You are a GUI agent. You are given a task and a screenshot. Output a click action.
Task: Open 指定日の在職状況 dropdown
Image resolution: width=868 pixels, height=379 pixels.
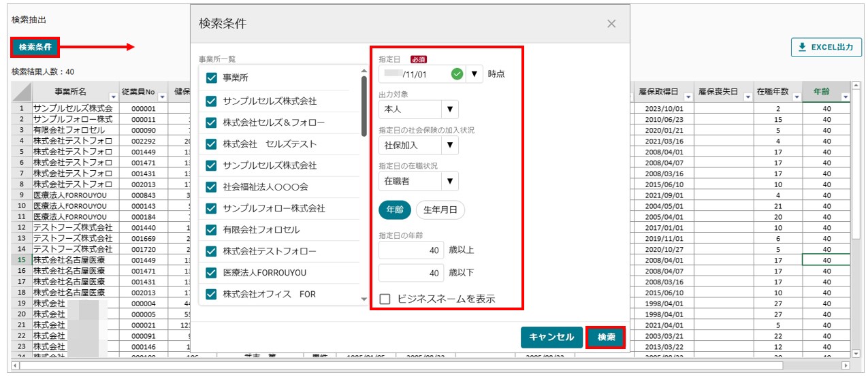coord(449,181)
